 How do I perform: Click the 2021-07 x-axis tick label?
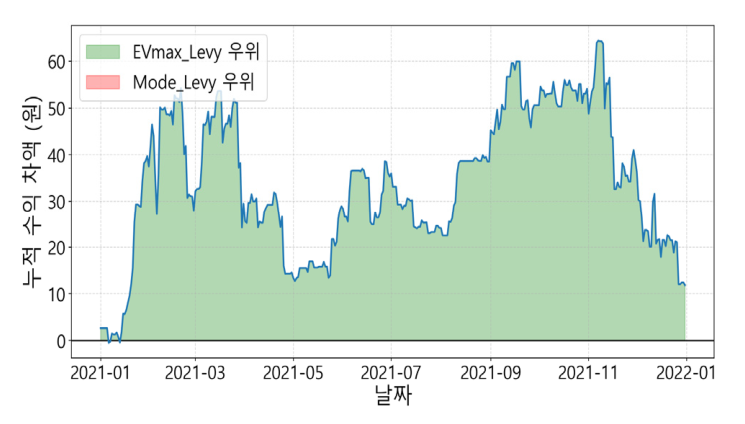(x=392, y=372)
